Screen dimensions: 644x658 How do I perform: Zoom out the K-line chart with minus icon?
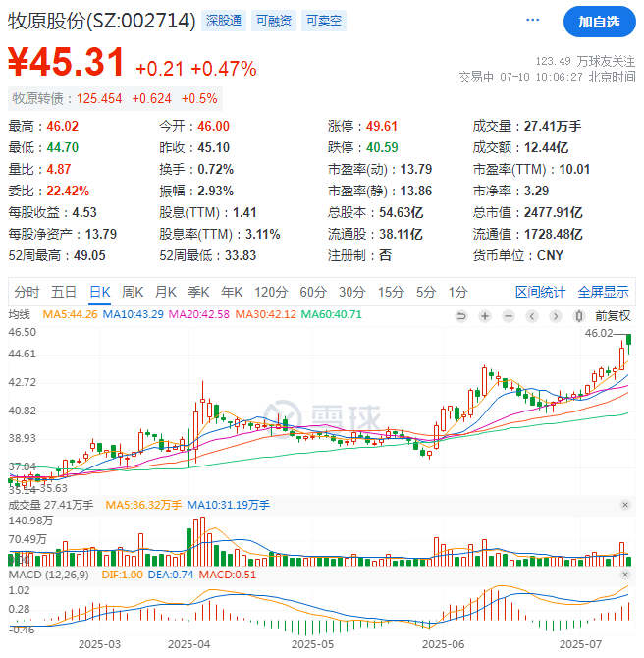(509, 316)
